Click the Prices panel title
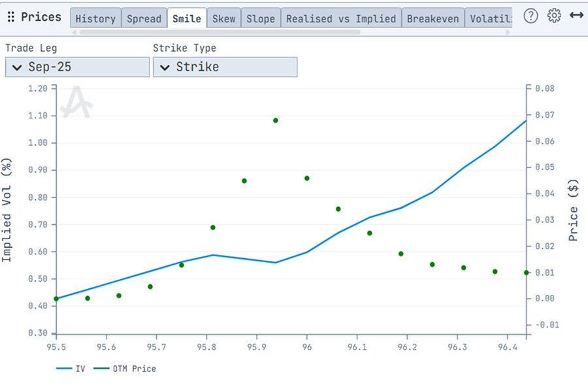 [41, 17]
